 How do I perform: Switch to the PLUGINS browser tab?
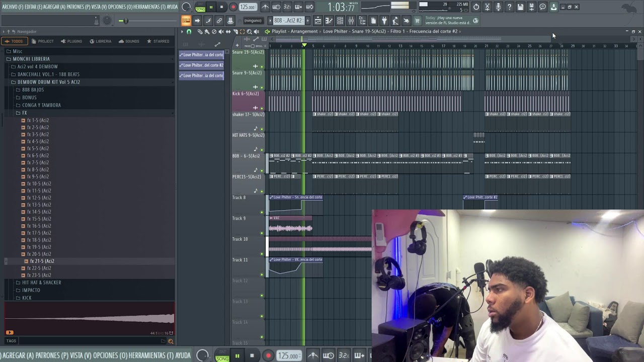[x=71, y=41]
